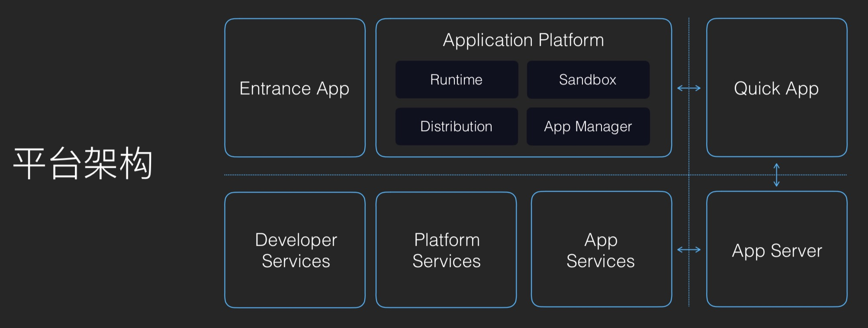Select the App Manager block

[588, 126]
